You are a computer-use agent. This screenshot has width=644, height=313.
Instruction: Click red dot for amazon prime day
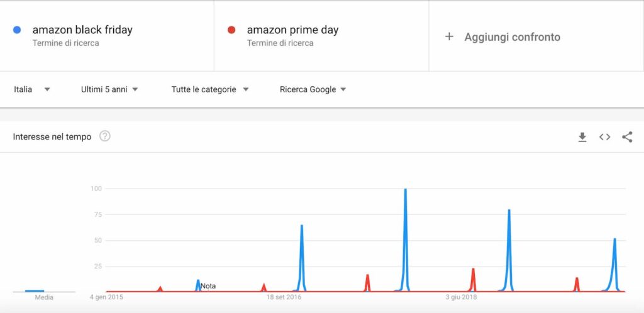tap(231, 30)
